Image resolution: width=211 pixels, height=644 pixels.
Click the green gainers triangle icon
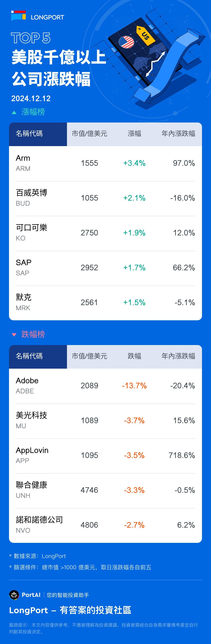pos(14,113)
